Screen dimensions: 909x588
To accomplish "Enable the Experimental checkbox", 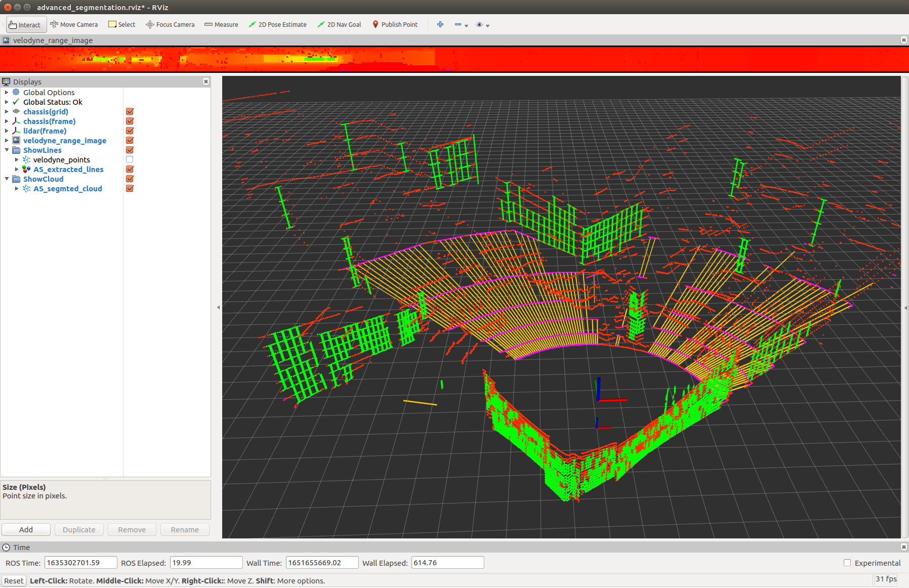I will click(847, 563).
